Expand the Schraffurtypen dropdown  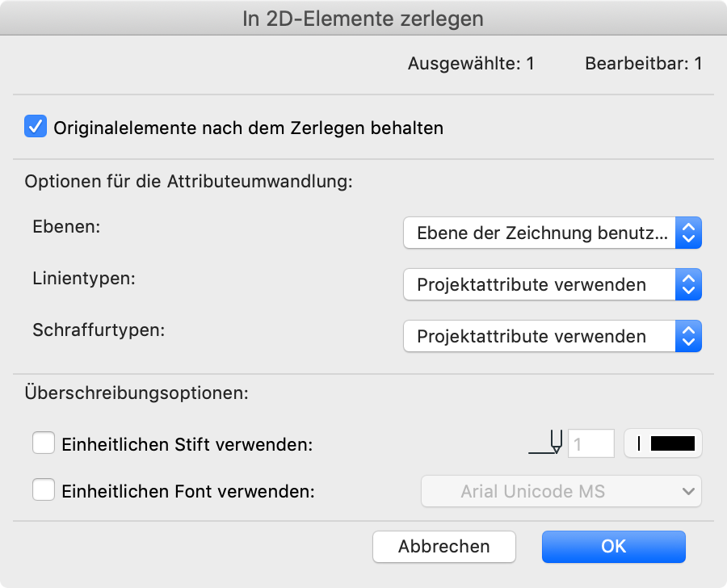pos(553,336)
